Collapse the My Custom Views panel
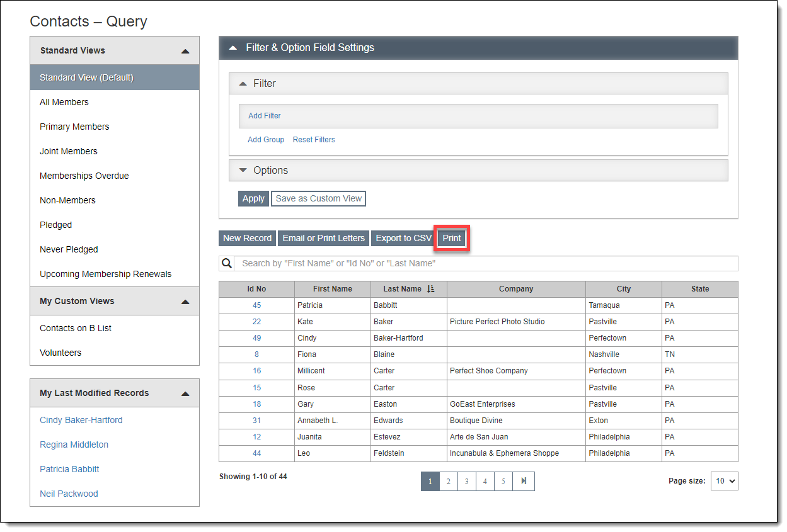787x532 pixels. coord(185,302)
